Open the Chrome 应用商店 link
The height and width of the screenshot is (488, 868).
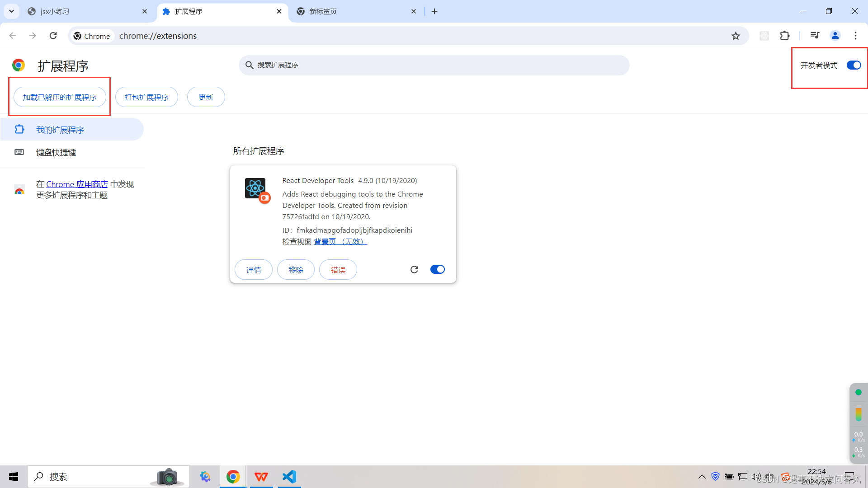click(x=77, y=184)
